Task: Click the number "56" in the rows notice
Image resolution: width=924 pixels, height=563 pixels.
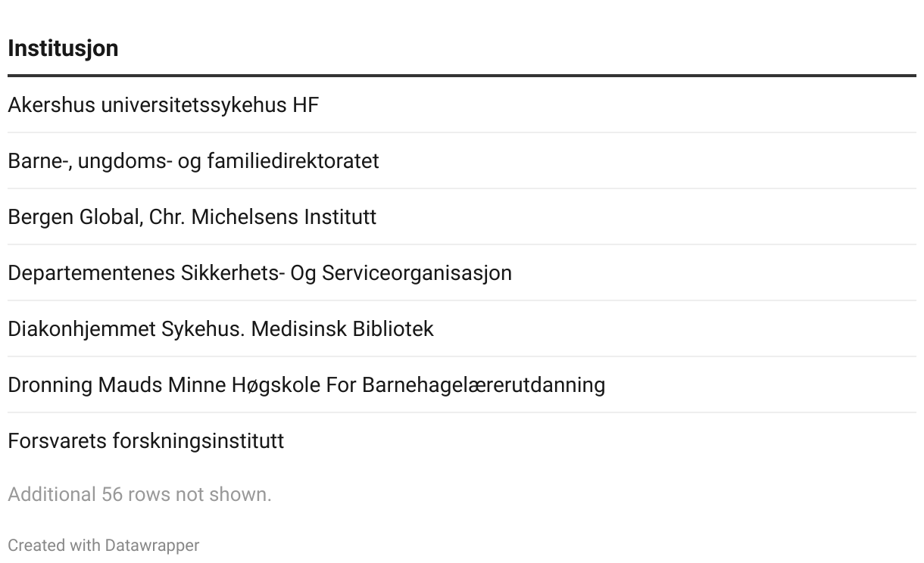Action: (x=112, y=495)
